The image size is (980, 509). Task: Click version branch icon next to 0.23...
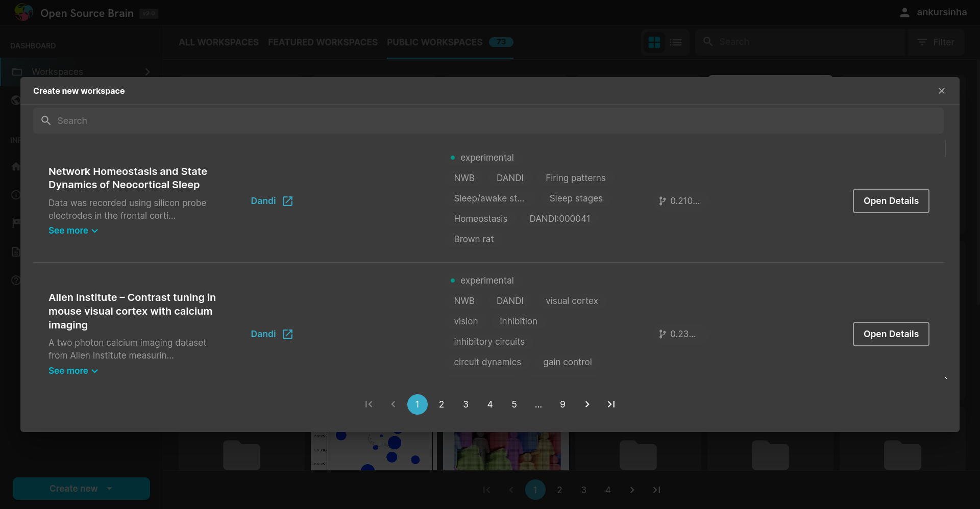[662, 334]
